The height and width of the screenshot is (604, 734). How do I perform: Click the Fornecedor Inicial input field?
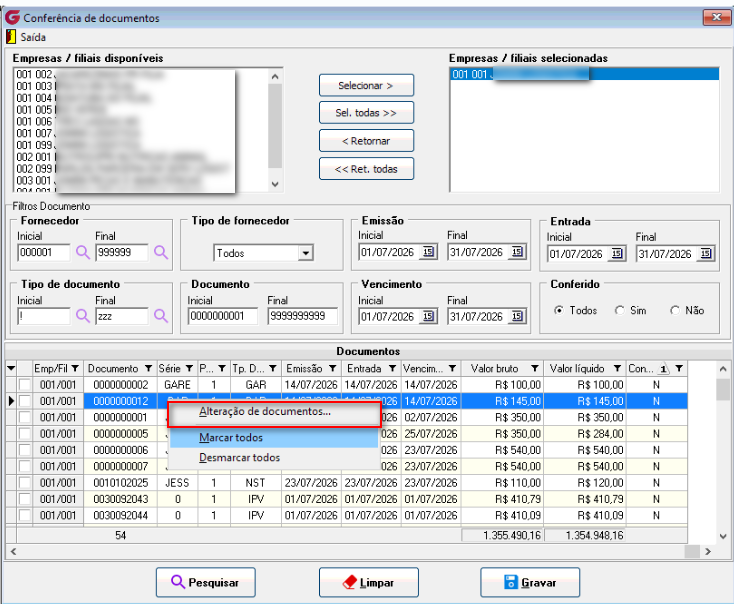(x=44, y=252)
